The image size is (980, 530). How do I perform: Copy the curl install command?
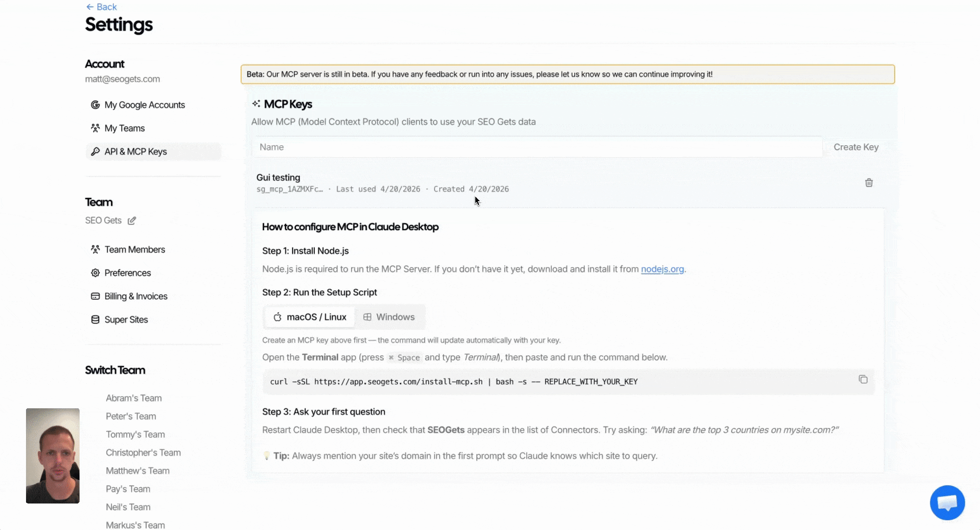tap(863, 379)
